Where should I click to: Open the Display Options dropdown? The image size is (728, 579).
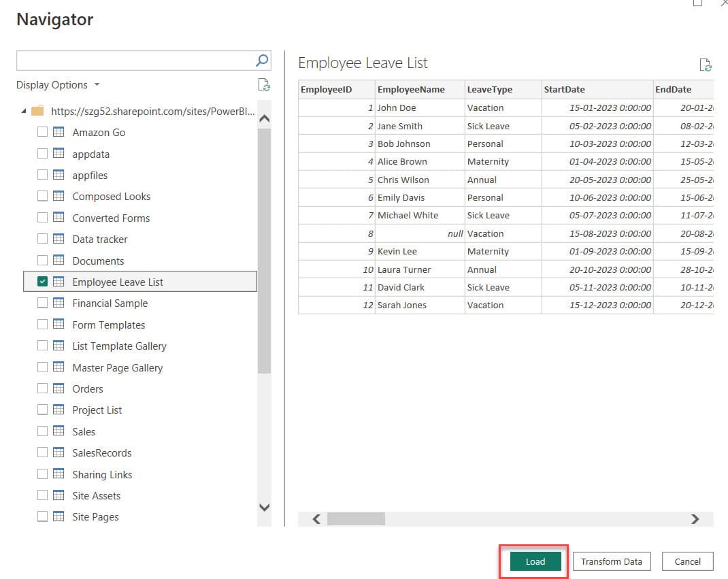pyautogui.click(x=58, y=85)
